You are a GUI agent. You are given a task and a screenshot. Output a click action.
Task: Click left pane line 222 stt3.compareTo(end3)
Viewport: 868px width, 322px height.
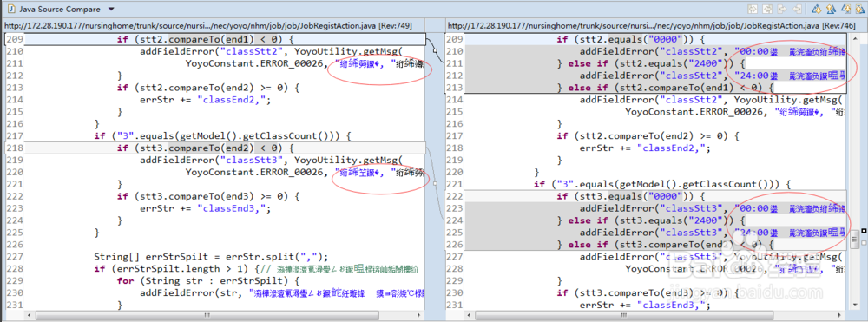tap(208, 196)
